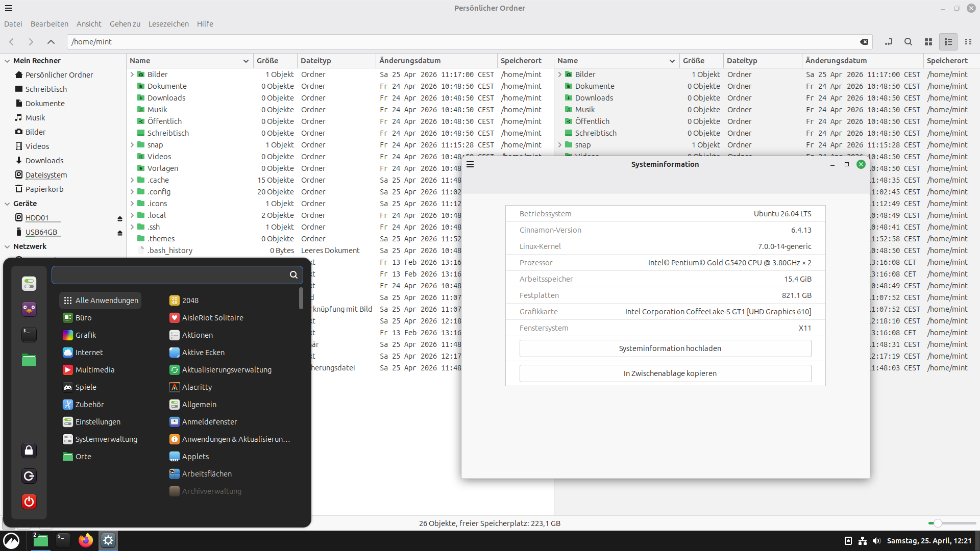Sort the left pane by Größe column
Viewport: 980px width, 551px height.
(x=275, y=61)
